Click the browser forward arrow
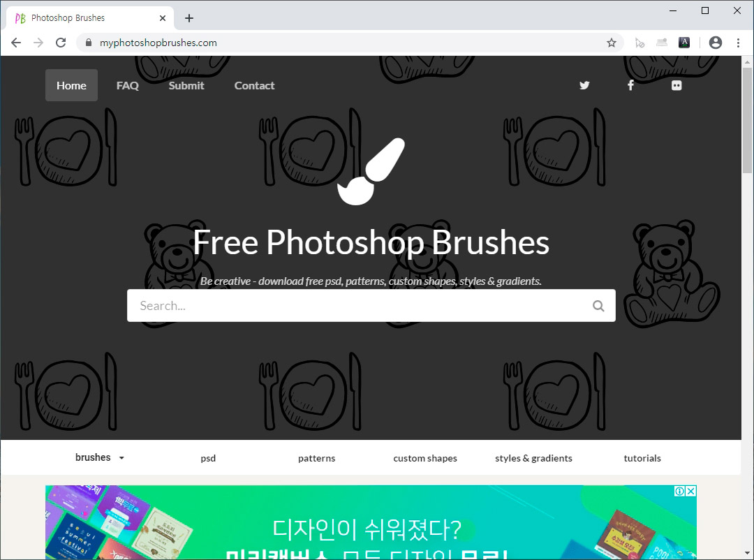This screenshot has width=754, height=560. coord(38,43)
